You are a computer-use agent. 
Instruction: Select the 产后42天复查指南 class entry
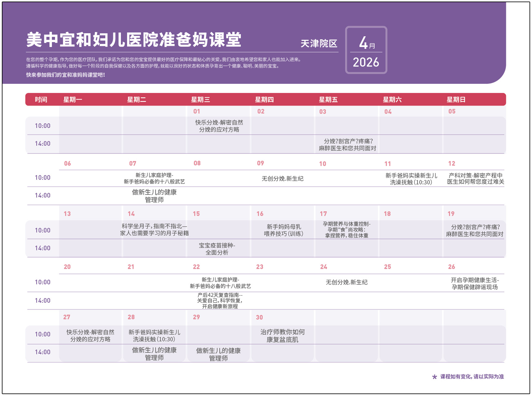[220, 301]
